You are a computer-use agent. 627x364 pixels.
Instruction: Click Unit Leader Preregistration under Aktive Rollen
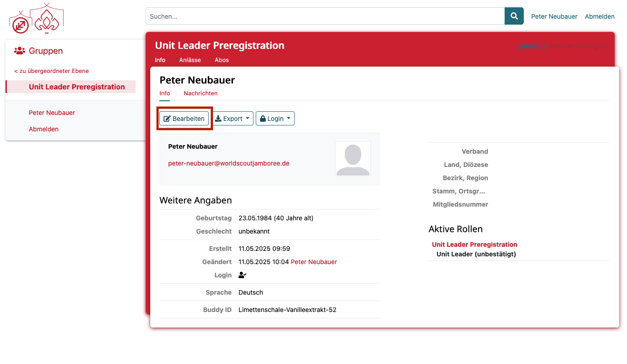[x=474, y=244]
